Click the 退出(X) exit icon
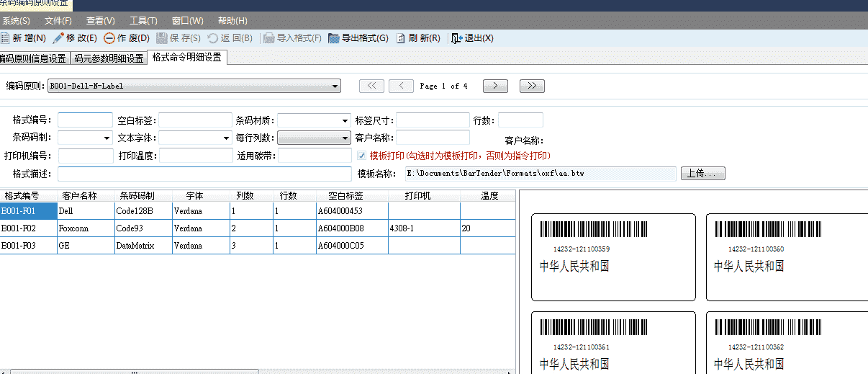Viewport: 868px width, 374px height. pos(456,38)
